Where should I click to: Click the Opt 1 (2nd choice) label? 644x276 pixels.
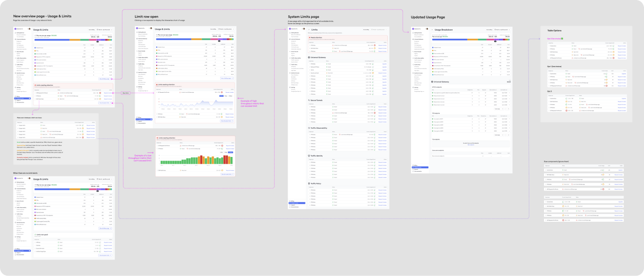[x=554, y=66]
